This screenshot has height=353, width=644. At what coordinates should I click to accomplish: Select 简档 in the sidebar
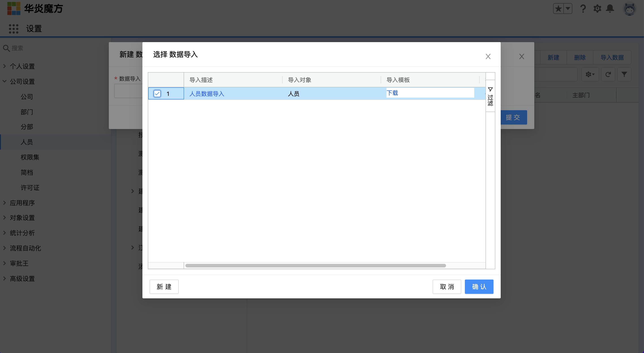coord(27,172)
